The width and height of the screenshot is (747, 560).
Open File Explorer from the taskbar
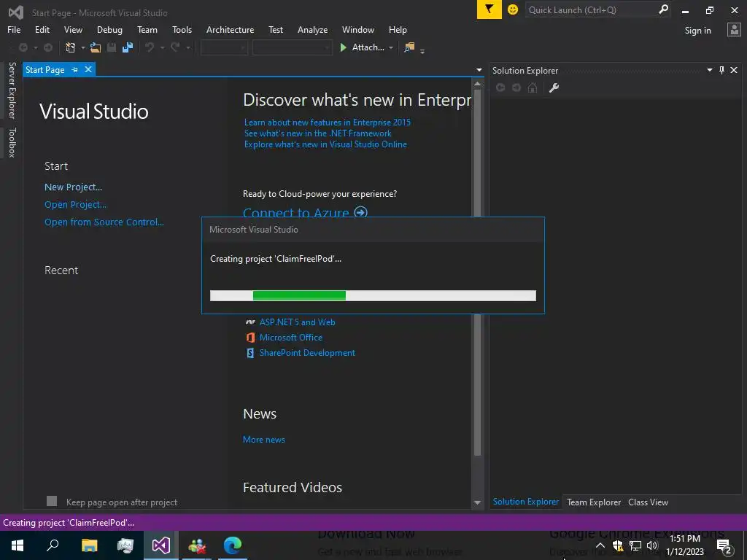tap(89, 545)
